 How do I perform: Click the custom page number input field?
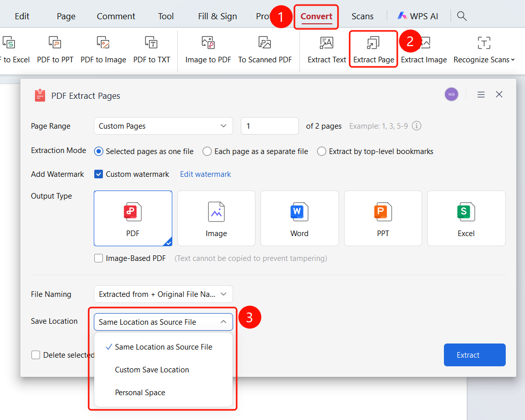(270, 126)
